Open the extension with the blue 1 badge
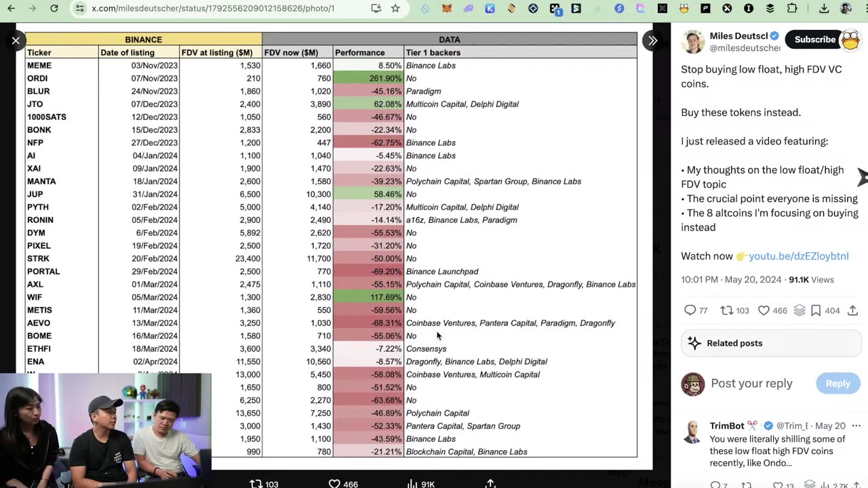 pyautogui.click(x=555, y=9)
